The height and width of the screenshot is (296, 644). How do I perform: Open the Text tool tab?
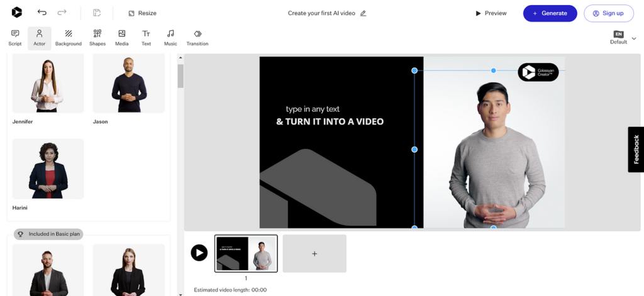146,38
